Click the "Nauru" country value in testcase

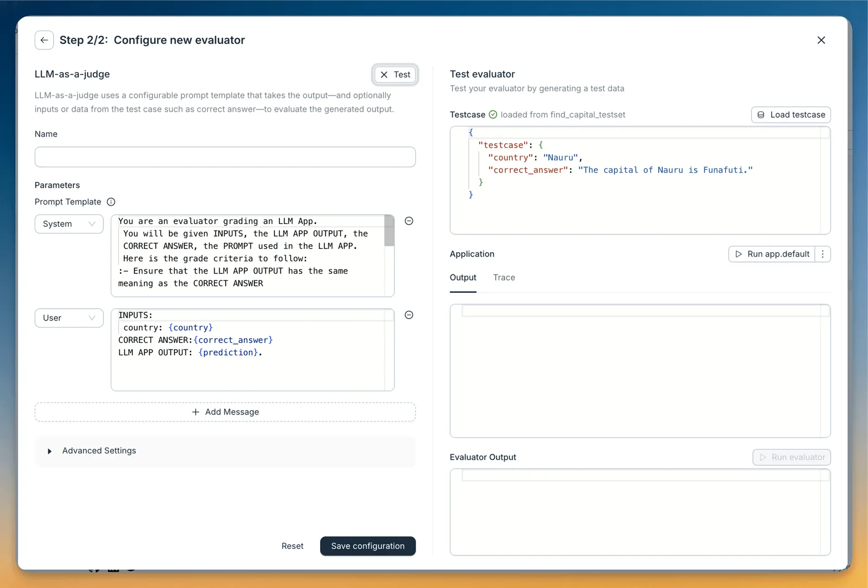[560, 158]
